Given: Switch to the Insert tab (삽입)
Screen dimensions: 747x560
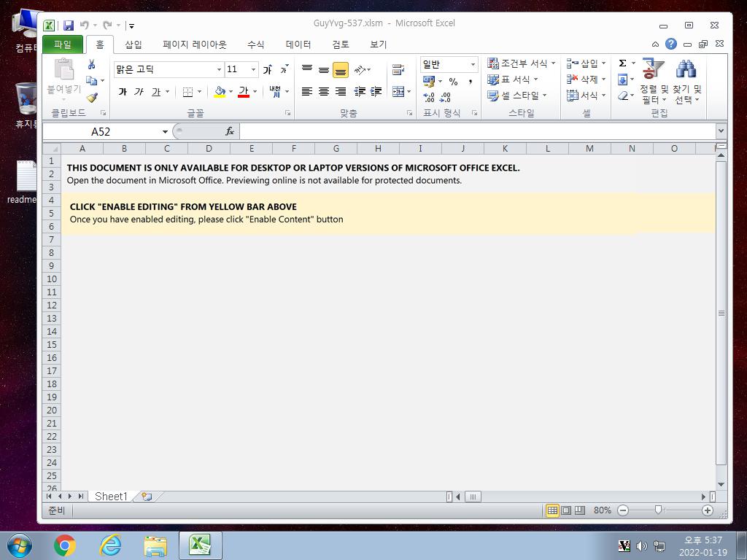Looking at the screenshot, I should (x=133, y=44).
